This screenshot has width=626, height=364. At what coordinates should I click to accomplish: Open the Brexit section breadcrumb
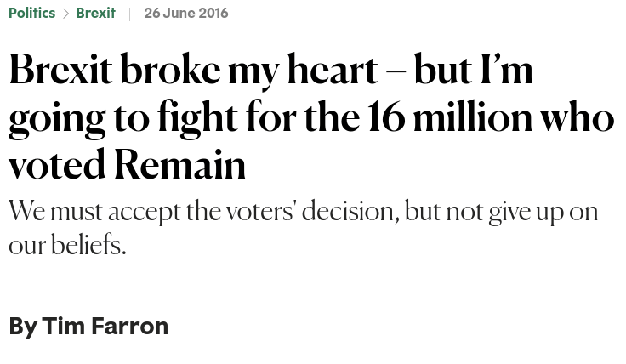tap(95, 14)
